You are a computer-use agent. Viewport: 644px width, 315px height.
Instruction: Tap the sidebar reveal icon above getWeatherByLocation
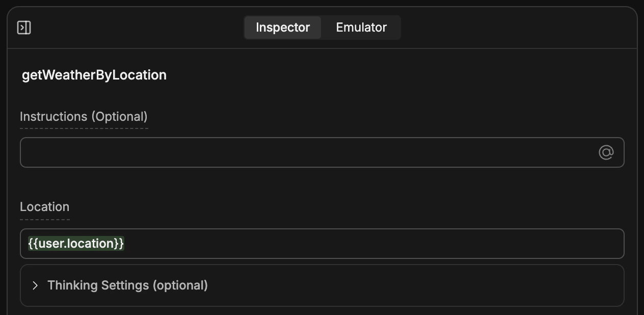click(x=24, y=28)
